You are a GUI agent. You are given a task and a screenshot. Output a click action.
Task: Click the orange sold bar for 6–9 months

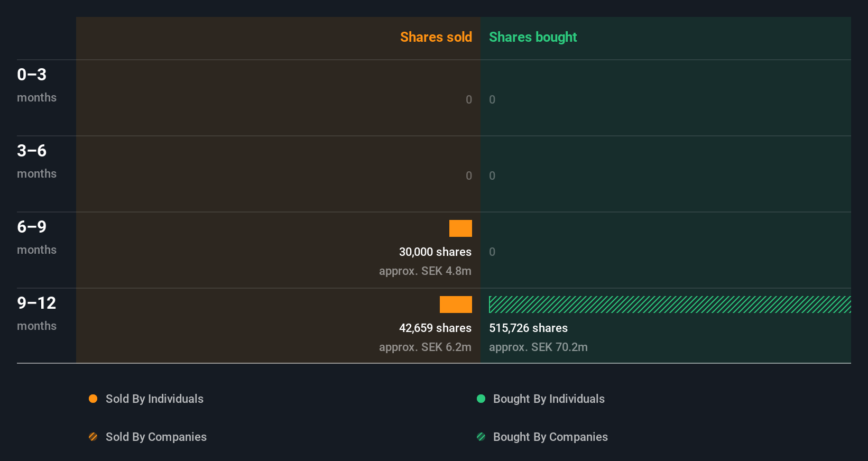[460, 228]
